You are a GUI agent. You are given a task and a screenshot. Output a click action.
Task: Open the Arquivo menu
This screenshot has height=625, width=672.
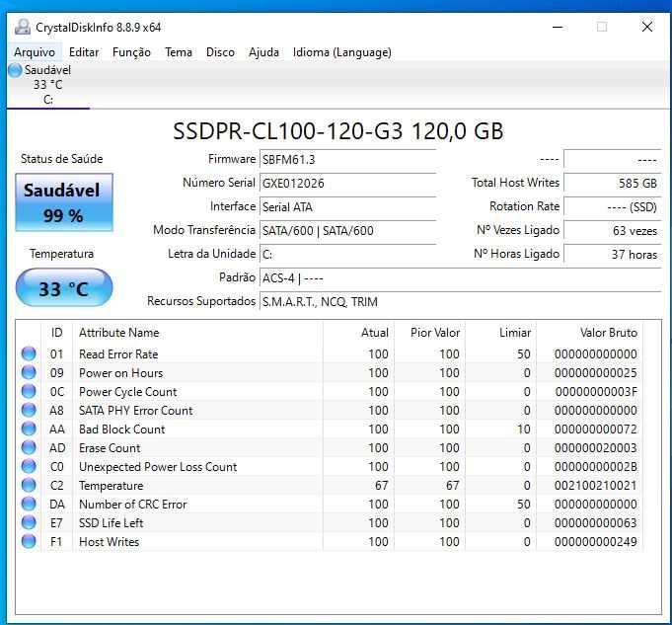point(35,52)
